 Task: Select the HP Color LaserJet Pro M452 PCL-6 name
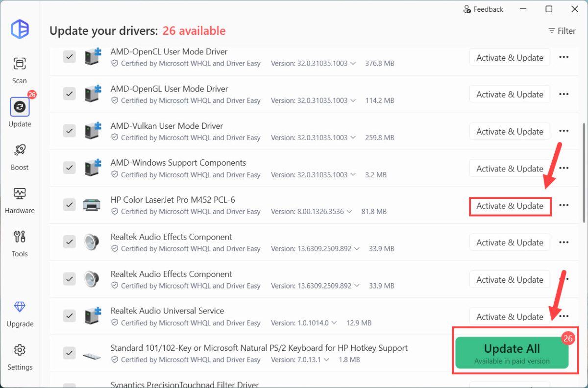point(173,200)
